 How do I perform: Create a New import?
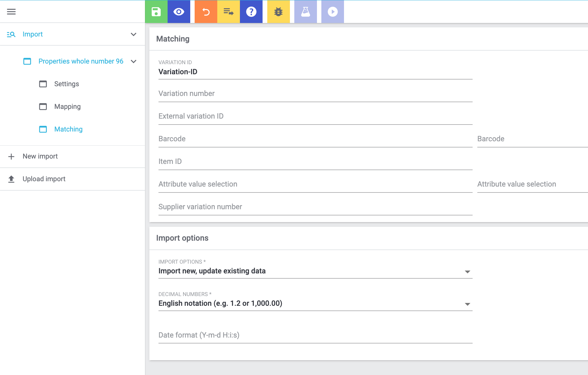point(40,156)
